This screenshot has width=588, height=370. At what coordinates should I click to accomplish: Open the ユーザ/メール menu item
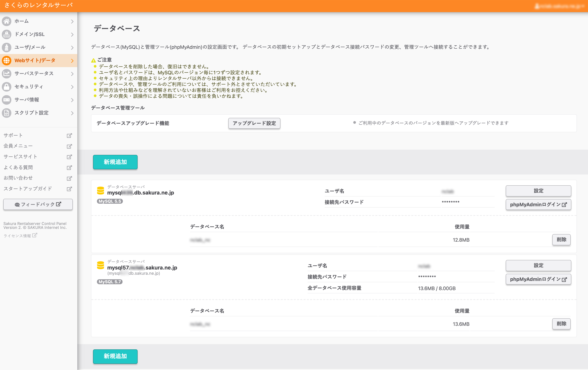(x=39, y=47)
